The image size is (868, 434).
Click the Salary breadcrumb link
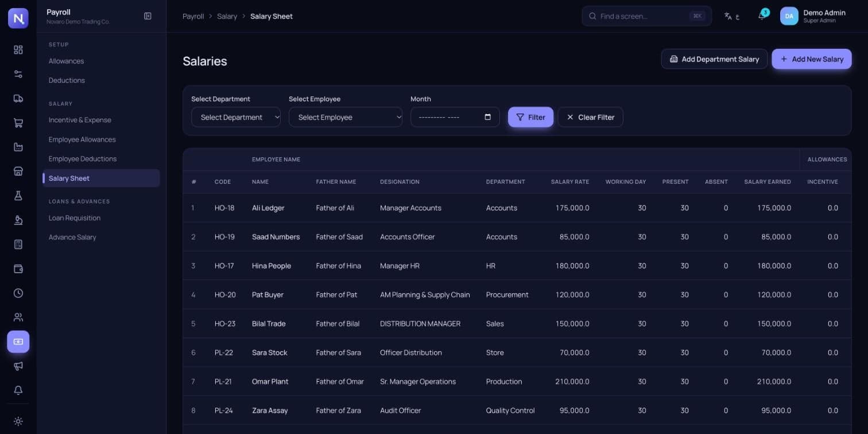click(x=227, y=16)
